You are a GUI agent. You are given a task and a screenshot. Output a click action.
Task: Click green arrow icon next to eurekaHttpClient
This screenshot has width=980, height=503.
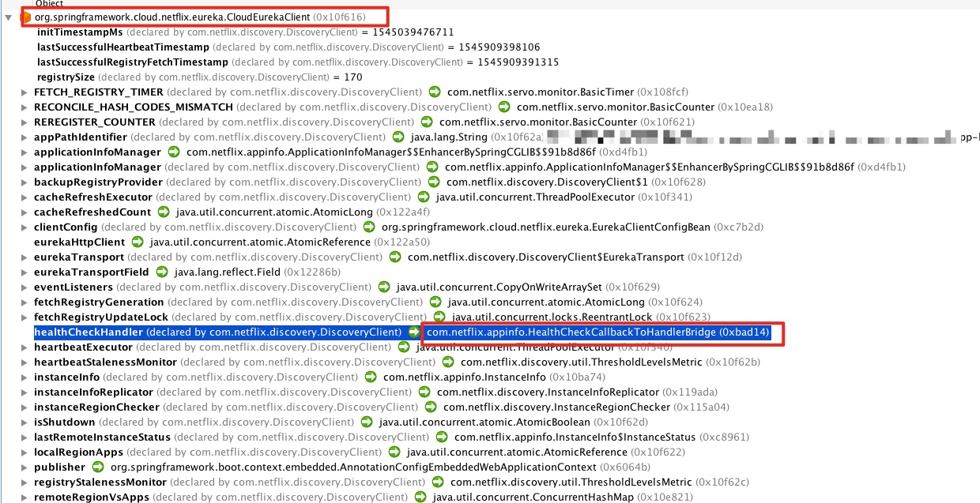point(138,242)
